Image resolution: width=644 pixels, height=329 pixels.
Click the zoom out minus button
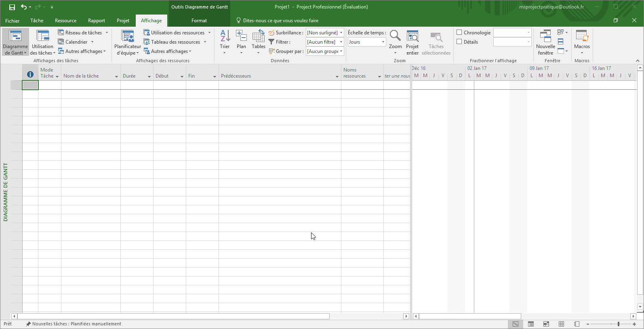coord(588,324)
